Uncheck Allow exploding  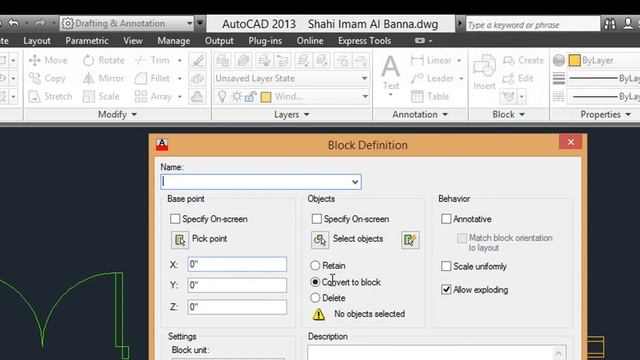coord(446,289)
